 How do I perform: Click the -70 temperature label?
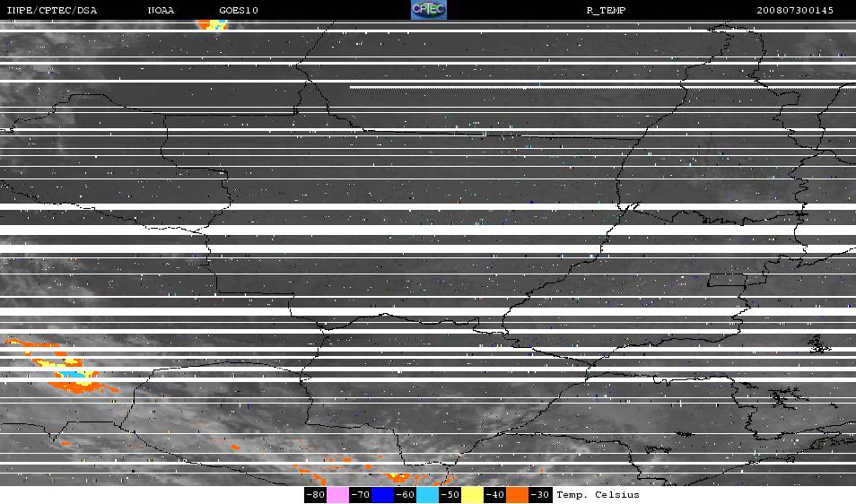pos(360,495)
